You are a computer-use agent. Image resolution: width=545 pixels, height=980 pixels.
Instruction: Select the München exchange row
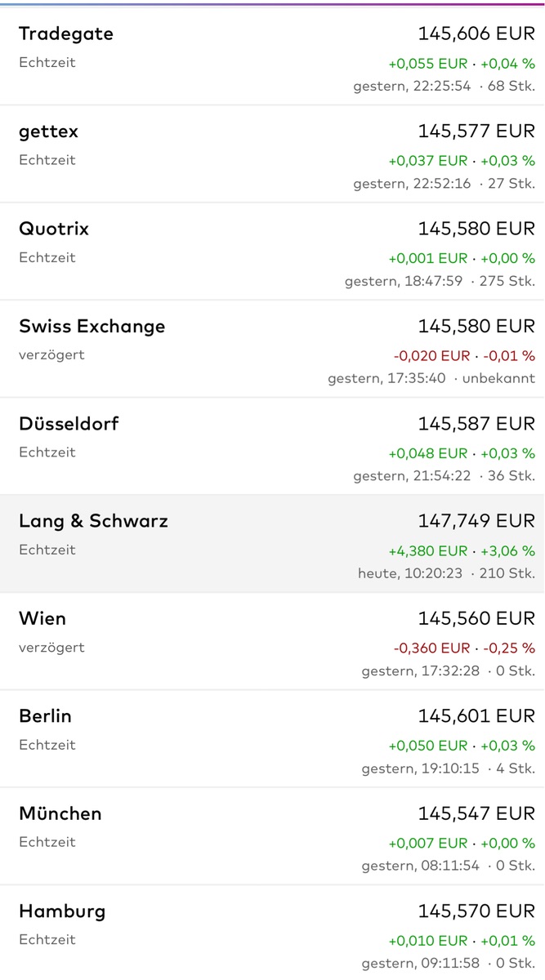[60, 813]
